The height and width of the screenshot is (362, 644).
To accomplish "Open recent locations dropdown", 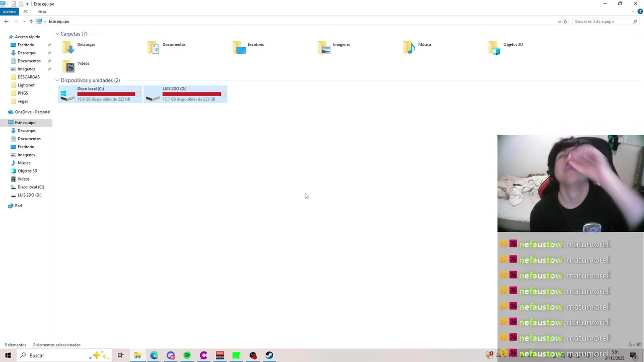I will (x=24, y=21).
